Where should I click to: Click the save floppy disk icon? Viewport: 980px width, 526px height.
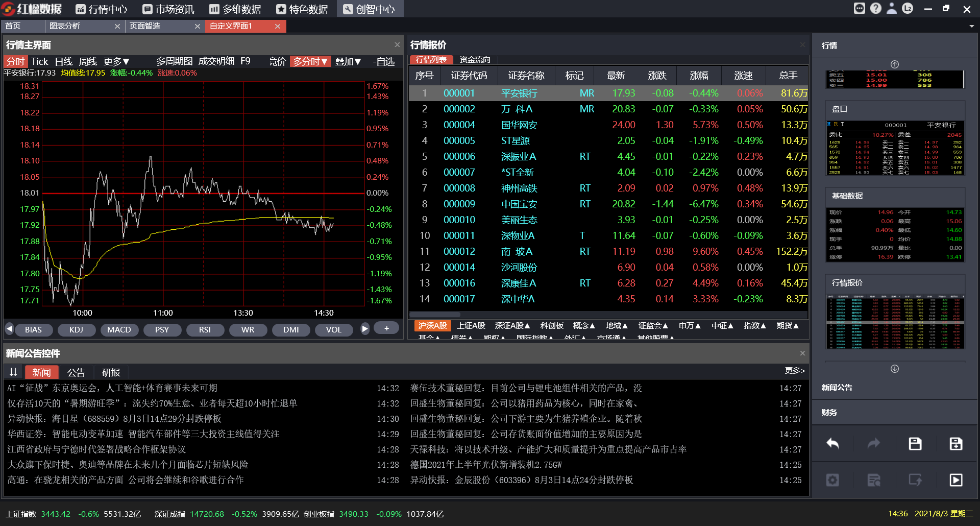[x=915, y=443]
